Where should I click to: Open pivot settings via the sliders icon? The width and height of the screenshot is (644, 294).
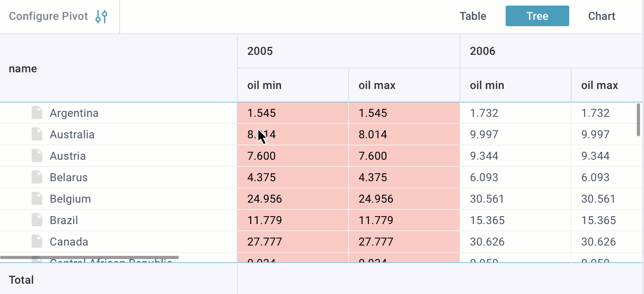[x=101, y=16]
